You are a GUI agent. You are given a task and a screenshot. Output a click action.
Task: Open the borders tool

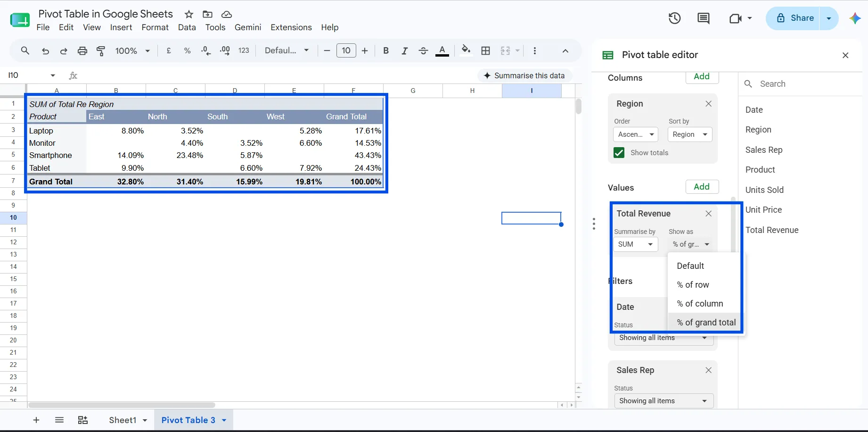click(x=486, y=51)
